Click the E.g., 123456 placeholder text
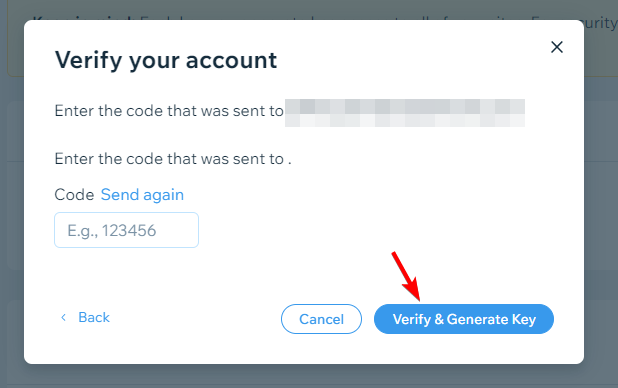This screenshot has height=388, width=618. click(x=112, y=231)
